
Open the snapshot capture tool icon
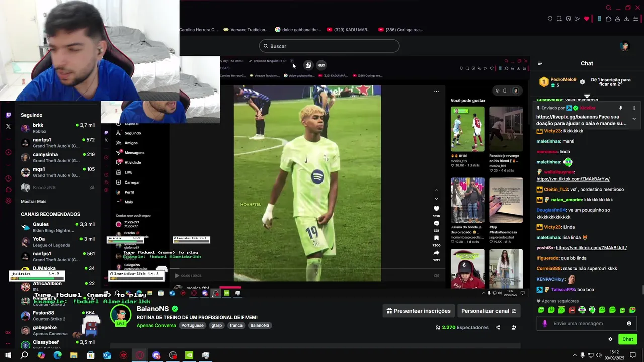coord(559,19)
